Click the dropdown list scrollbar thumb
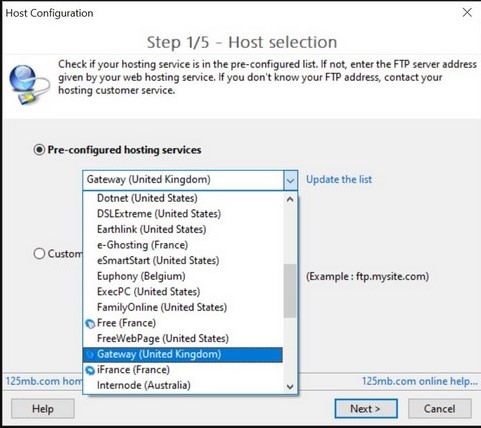The height and width of the screenshot is (428, 481). (290, 291)
